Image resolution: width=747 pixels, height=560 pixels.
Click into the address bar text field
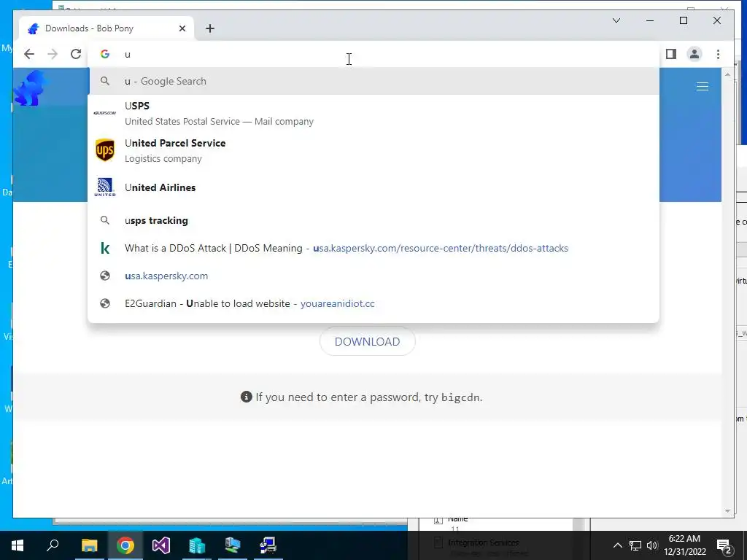374,54
